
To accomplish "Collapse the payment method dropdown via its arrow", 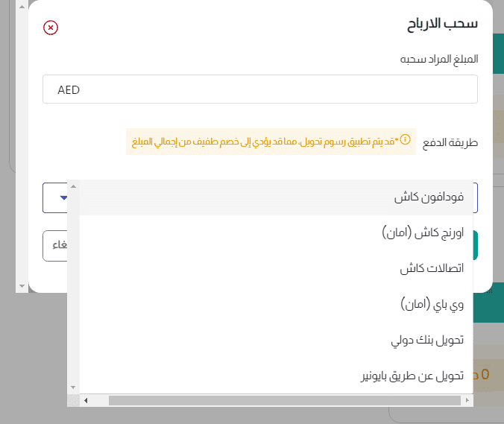I will pos(63,198).
